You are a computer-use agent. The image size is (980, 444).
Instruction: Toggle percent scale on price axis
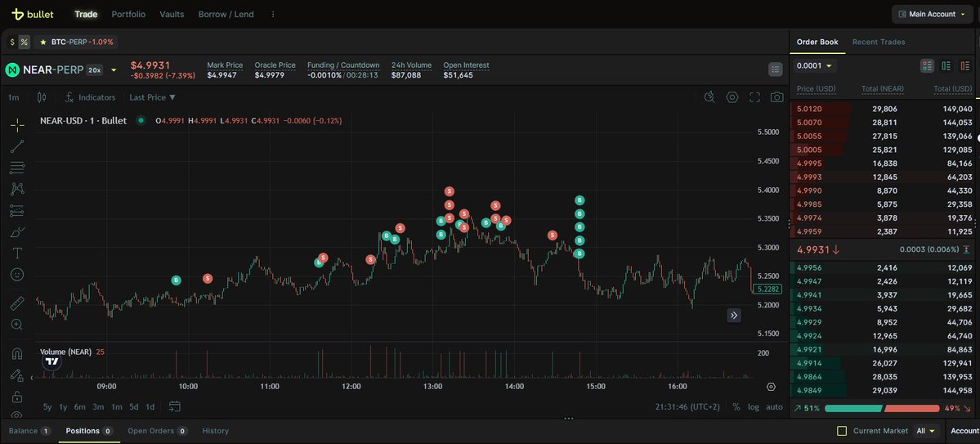(x=736, y=406)
